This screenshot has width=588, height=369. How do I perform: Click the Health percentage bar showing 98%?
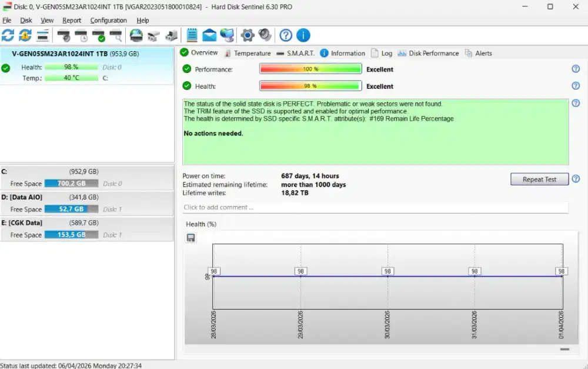(310, 86)
